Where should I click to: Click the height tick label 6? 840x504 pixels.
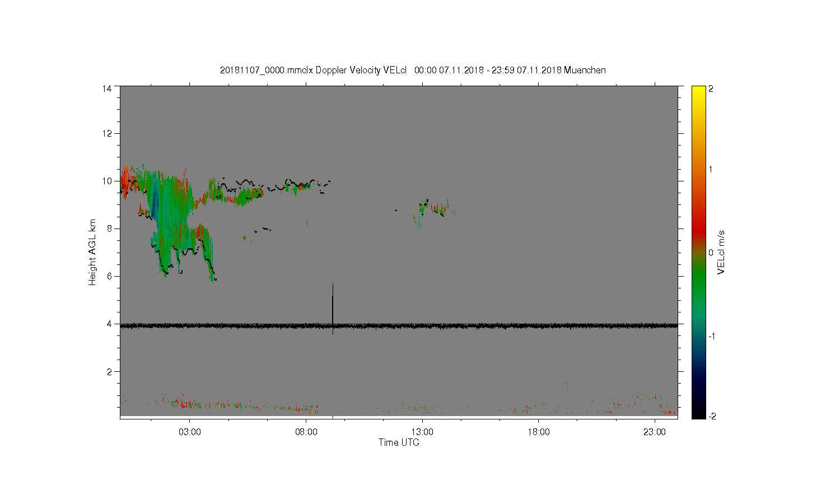(109, 276)
